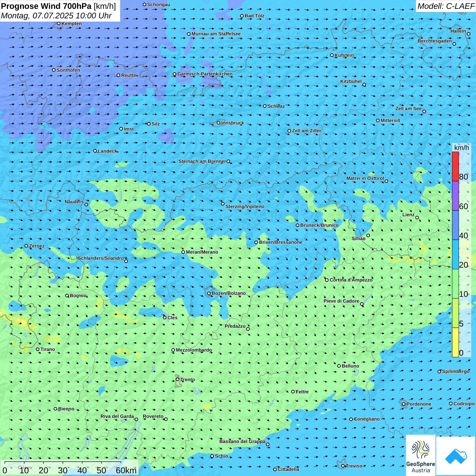The image size is (476, 476).
Task: Click the red 80 km/h legend segment
Action: (x=455, y=166)
